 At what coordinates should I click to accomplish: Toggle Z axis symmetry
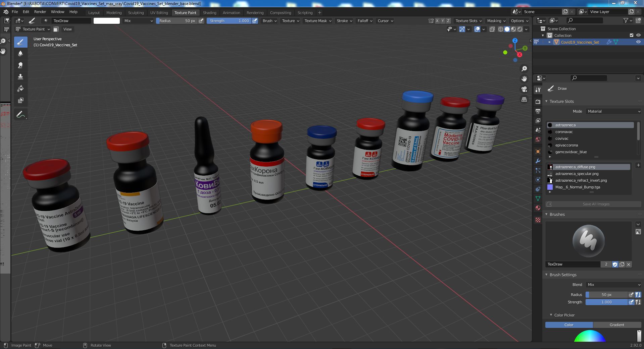coord(448,21)
